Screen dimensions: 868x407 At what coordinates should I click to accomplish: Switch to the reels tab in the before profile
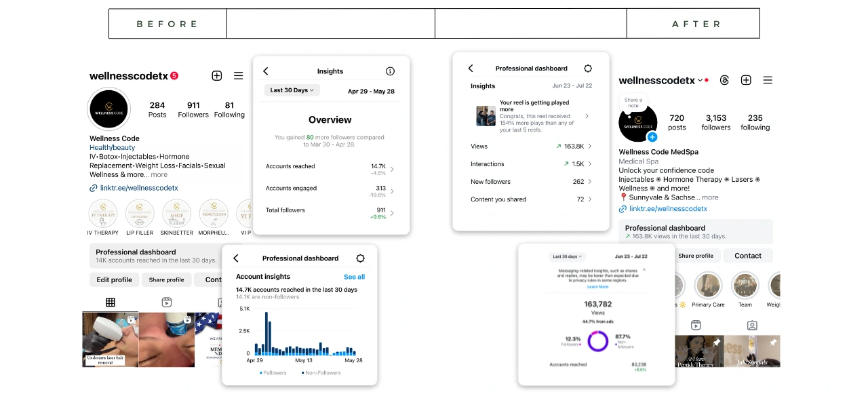click(x=167, y=302)
